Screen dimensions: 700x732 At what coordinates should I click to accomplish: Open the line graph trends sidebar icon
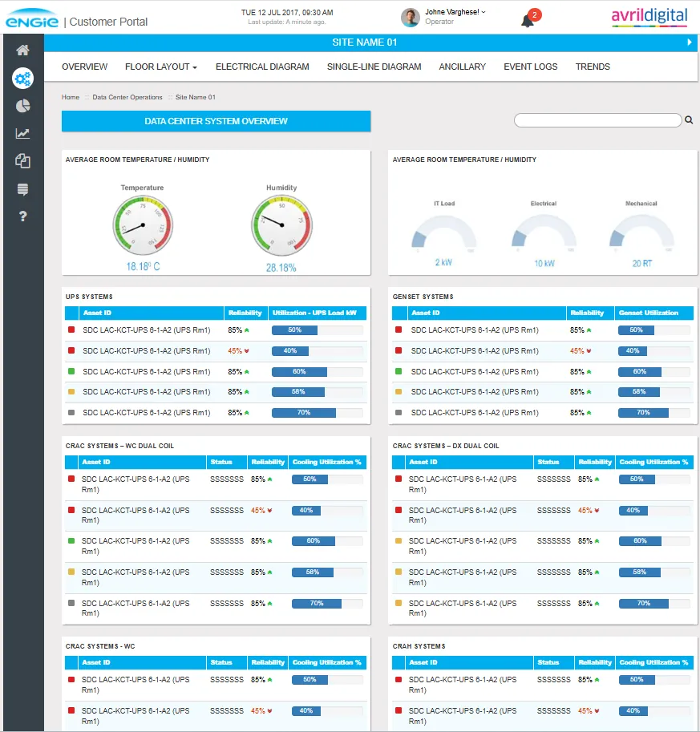22,134
